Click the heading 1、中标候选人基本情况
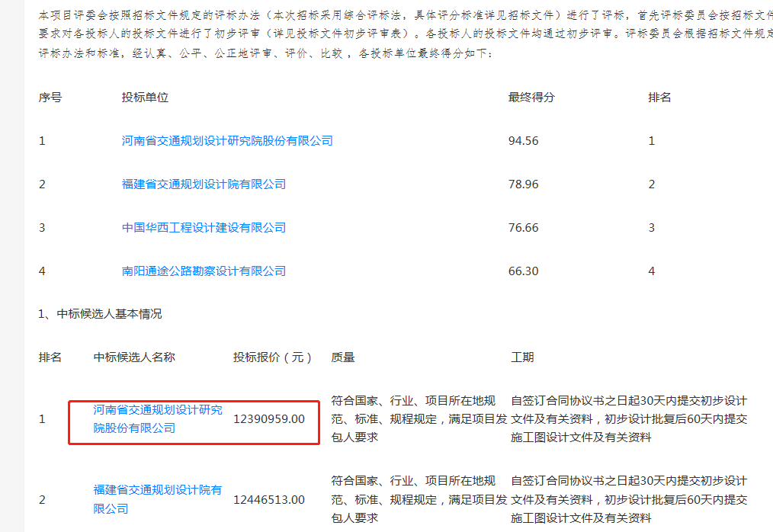This screenshot has height=532, width=773. point(100,314)
